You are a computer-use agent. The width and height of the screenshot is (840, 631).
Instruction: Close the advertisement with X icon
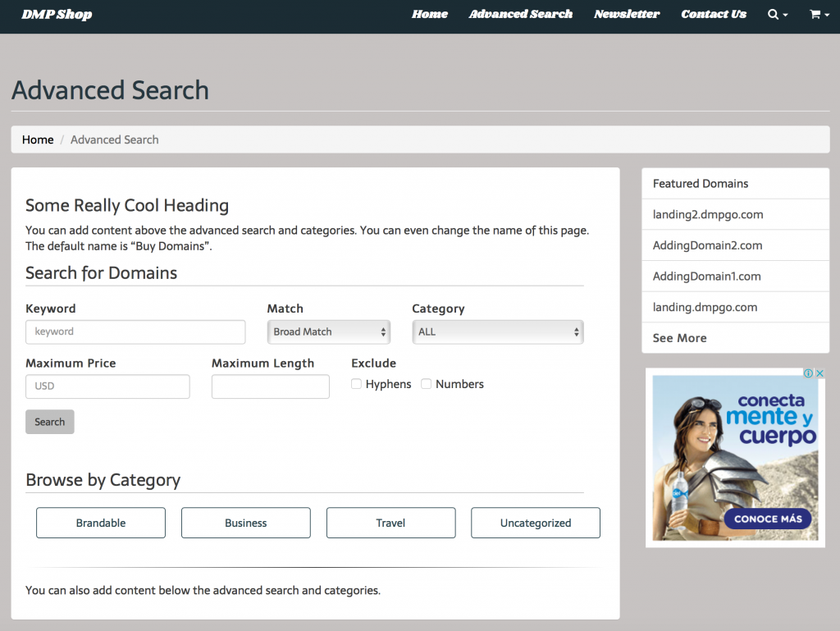(x=819, y=373)
